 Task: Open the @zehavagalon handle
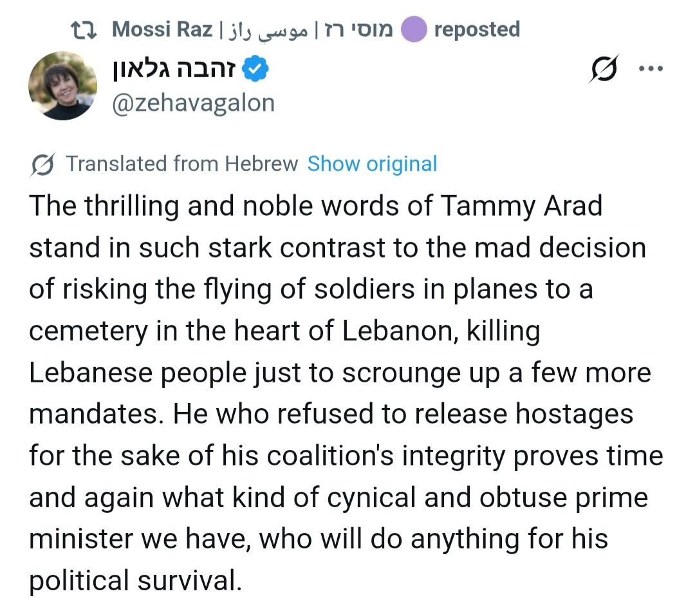pyautogui.click(x=193, y=103)
